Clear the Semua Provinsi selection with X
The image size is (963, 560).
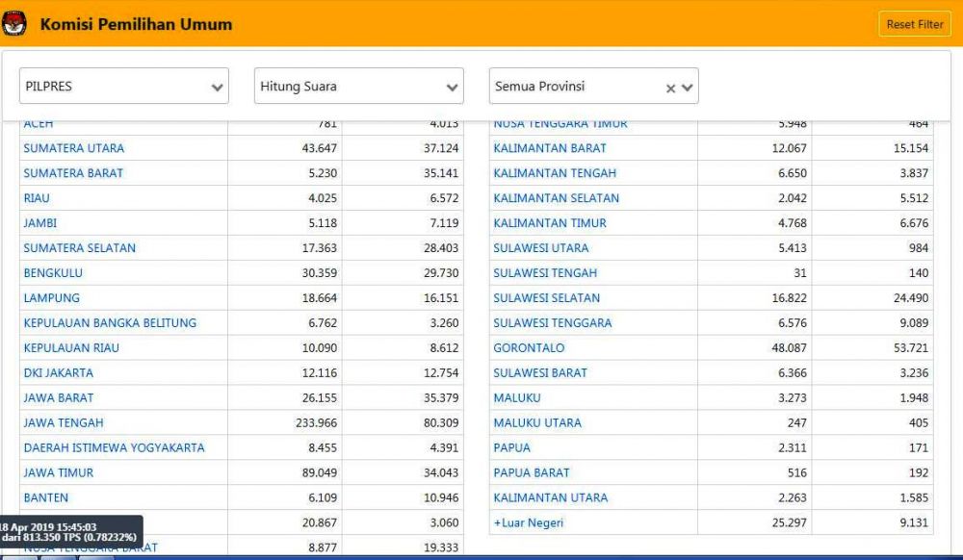pos(670,88)
